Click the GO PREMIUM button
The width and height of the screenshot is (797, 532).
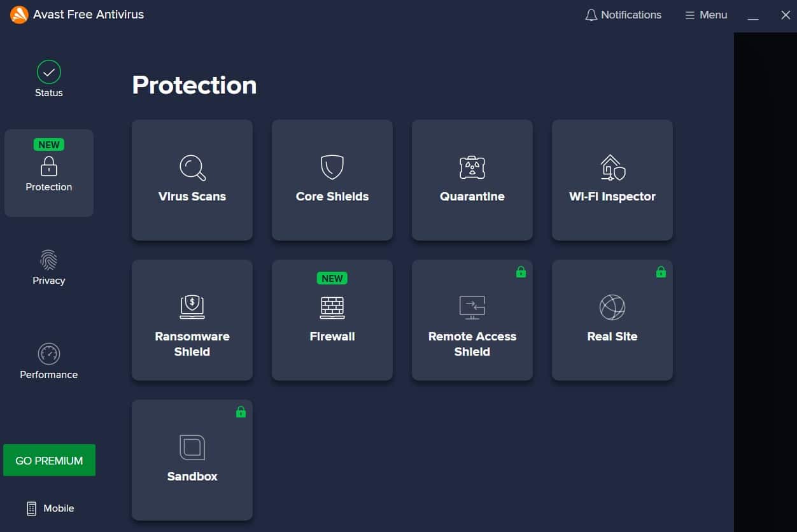(49, 459)
